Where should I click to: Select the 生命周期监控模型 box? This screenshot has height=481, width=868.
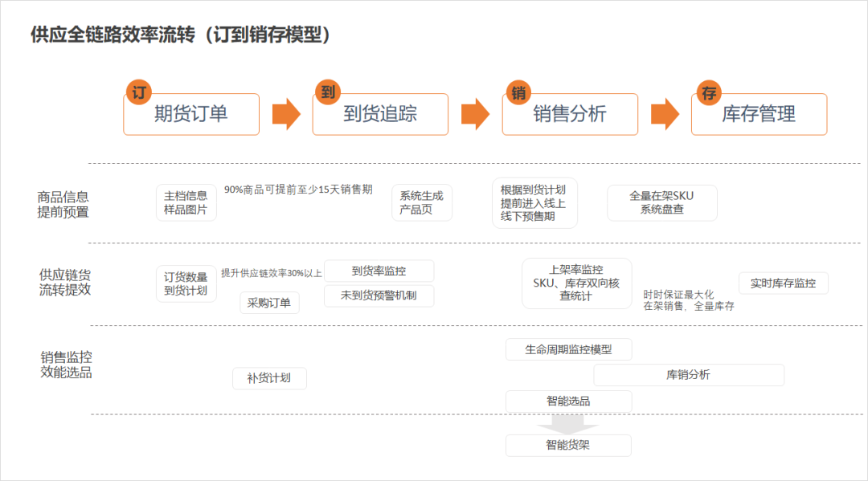click(568, 350)
